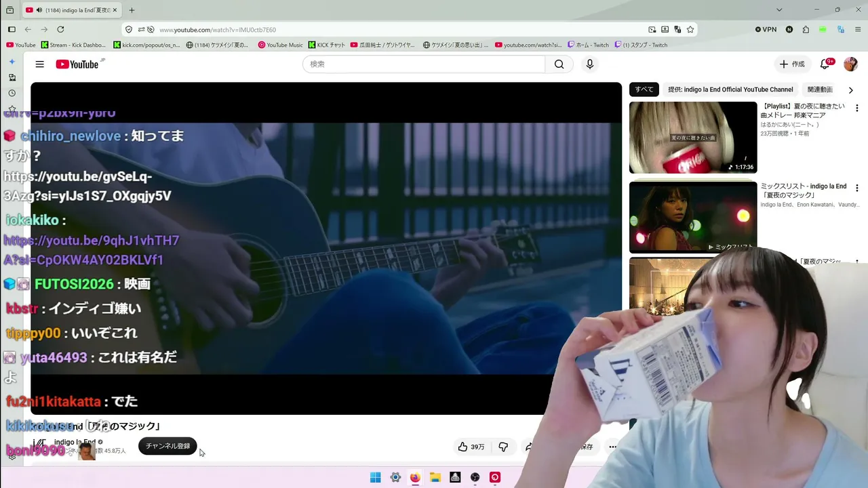Open a new browser tab
This screenshot has width=868, height=488.
[x=132, y=10]
